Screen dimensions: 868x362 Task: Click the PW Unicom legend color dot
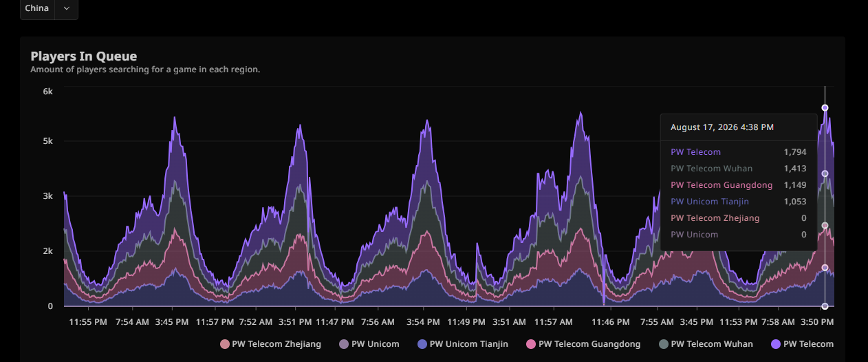pos(344,344)
